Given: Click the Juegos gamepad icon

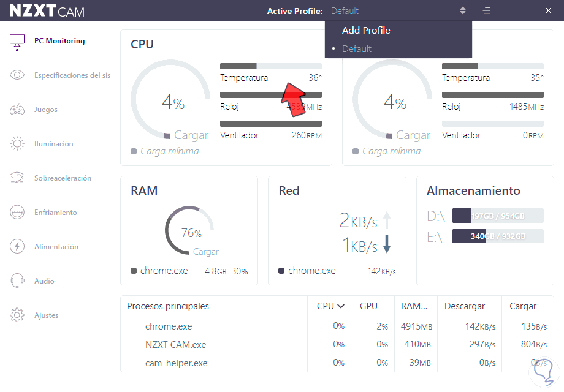Looking at the screenshot, I should (x=17, y=110).
